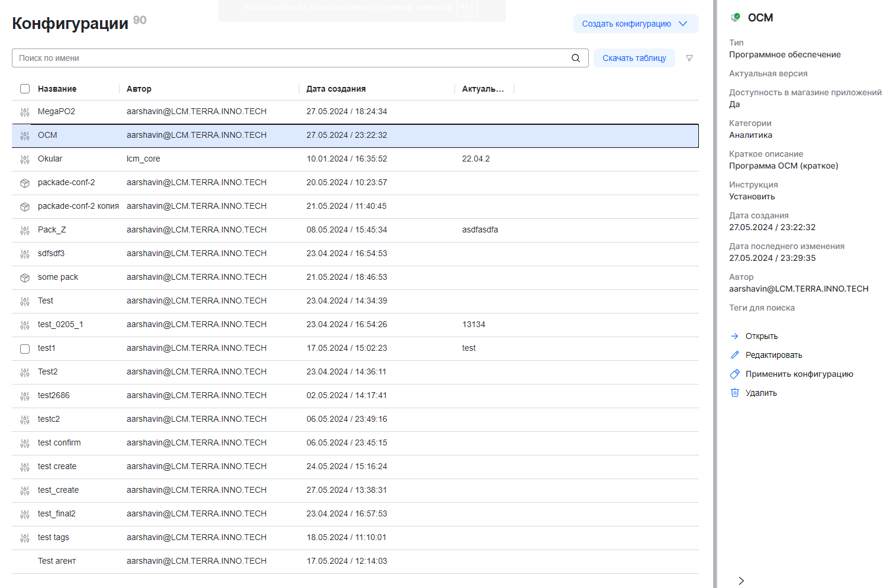Collapse the details side panel with chevron
The height and width of the screenshot is (588, 893).
point(741,580)
